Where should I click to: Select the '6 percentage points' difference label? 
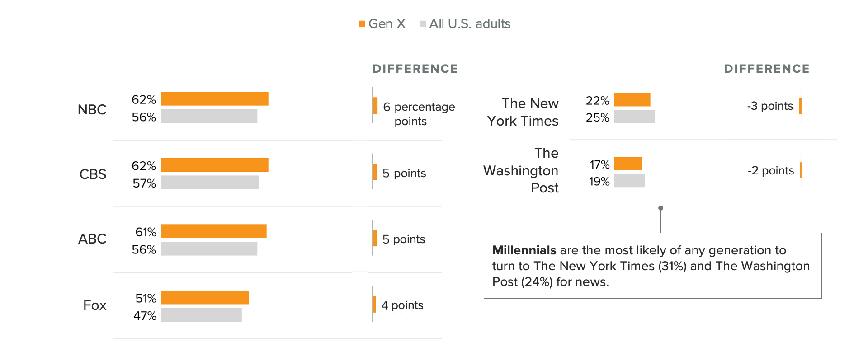(419, 114)
